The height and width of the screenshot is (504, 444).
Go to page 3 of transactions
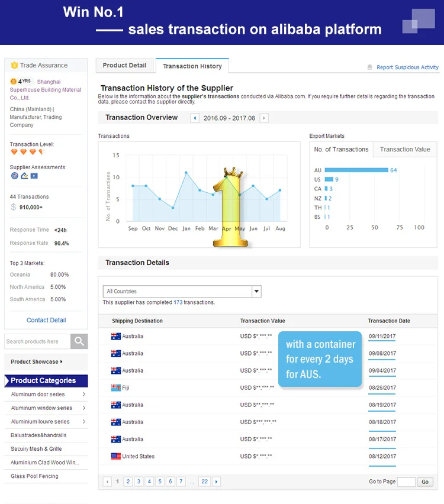(x=139, y=482)
